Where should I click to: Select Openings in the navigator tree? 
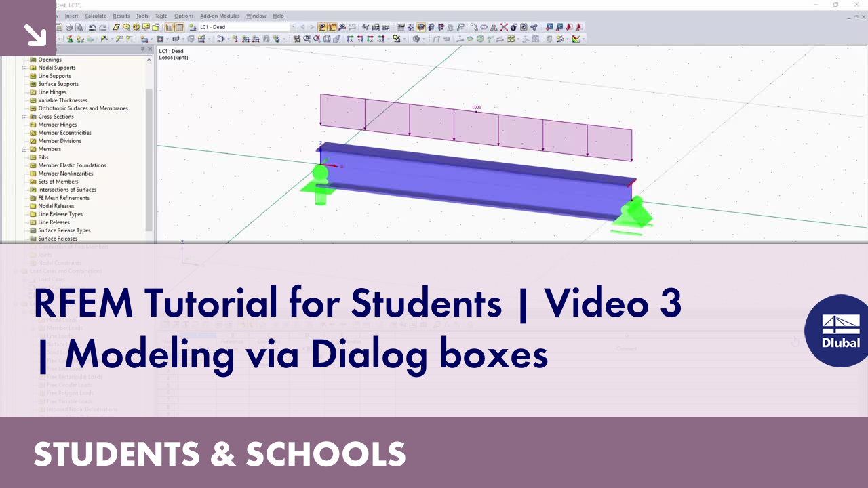tap(50, 60)
